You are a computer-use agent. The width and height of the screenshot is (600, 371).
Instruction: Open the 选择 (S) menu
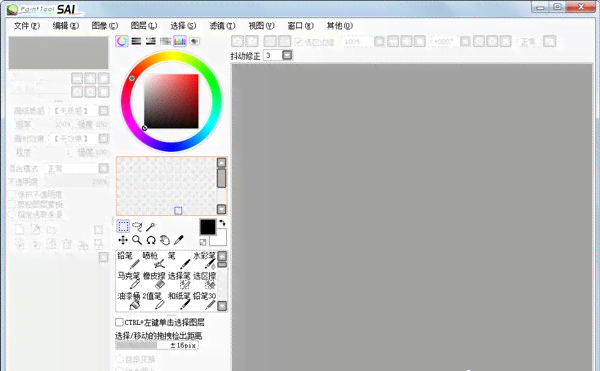183,26
